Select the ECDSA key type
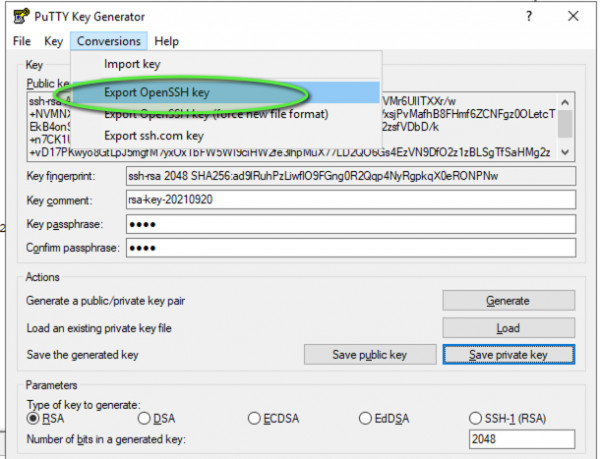The height and width of the screenshot is (459, 600). tap(274, 418)
